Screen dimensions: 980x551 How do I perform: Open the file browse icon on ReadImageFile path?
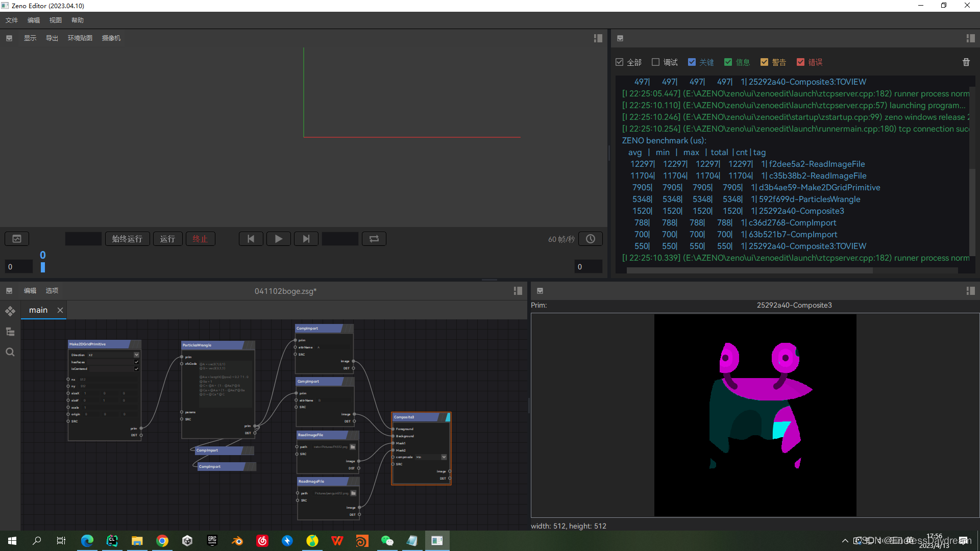[x=353, y=447]
